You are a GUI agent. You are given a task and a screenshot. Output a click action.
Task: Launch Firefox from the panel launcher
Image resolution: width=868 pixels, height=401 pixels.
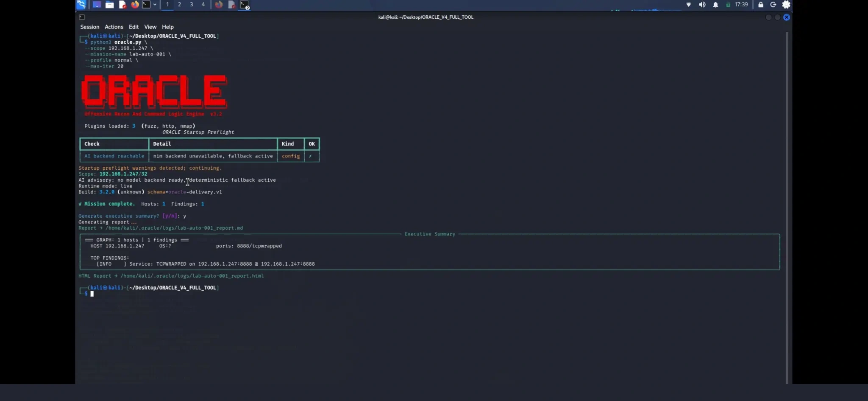click(x=135, y=5)
